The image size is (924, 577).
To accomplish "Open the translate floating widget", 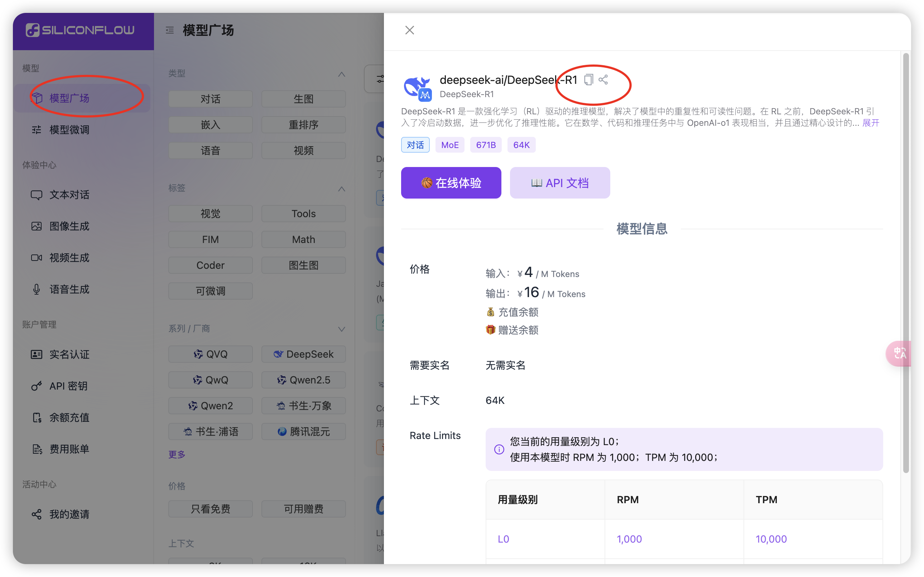I will pos(899,353).
